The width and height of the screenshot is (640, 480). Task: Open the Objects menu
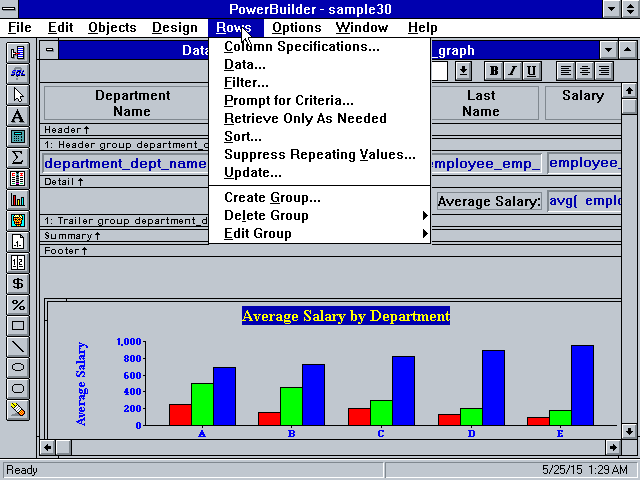pos(112,28)
